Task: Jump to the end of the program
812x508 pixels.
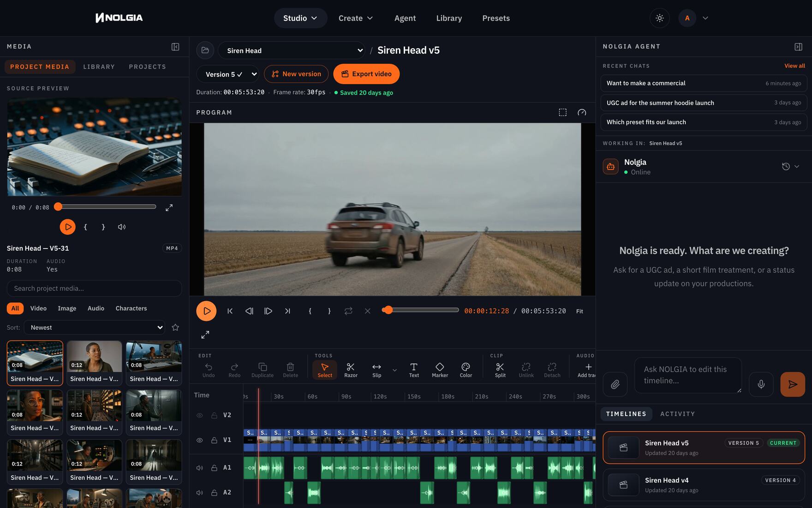Action: click(x=287, y=311)
